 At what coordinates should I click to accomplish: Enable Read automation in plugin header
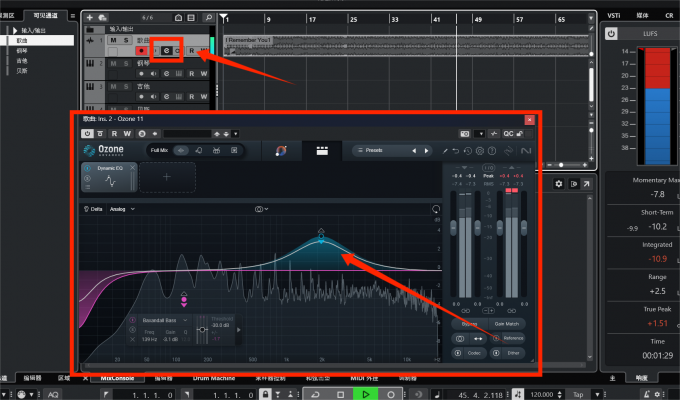tap(114, 134)
